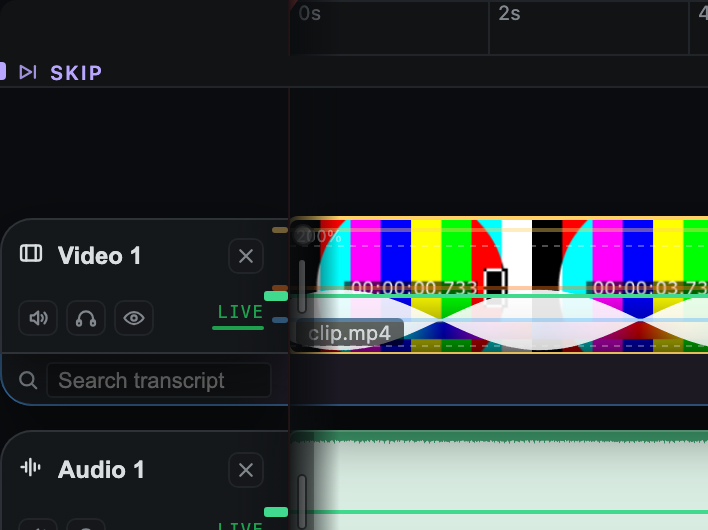The image size is (708, 530).
Task: Click the 0s mark on time ruler
Action: (x=310, y=14)
